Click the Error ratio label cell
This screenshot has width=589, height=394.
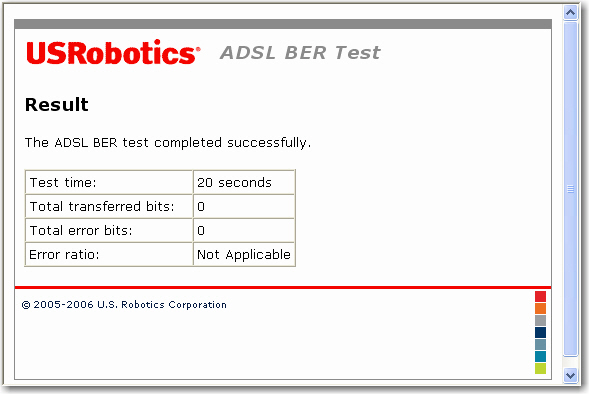click(x=109, y=255)
